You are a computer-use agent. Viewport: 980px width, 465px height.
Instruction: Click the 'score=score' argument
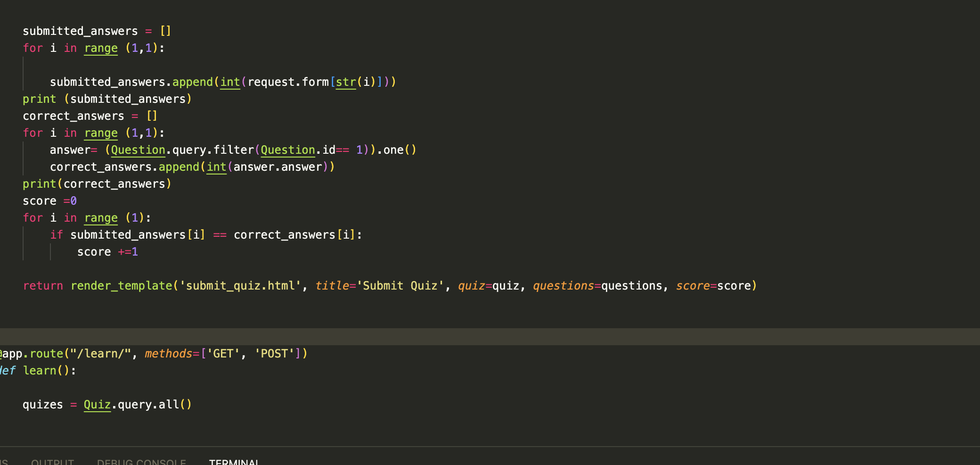point(713,286)
